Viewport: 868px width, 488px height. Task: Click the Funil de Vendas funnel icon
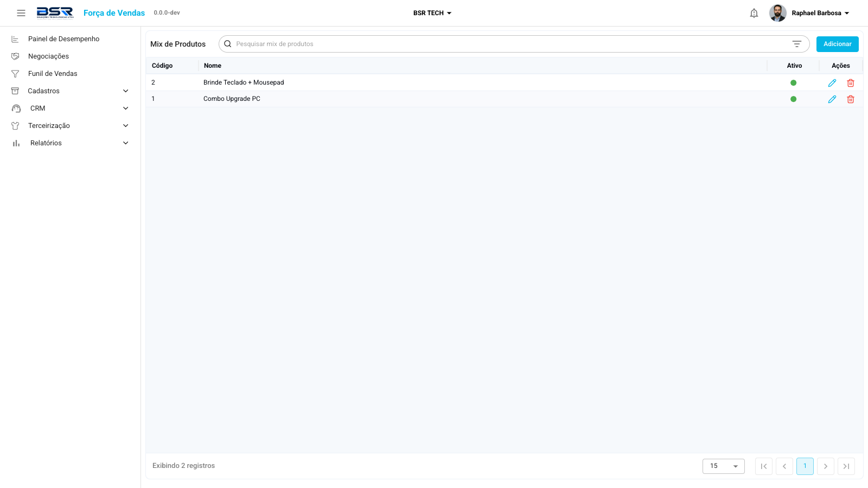point(15,74)
